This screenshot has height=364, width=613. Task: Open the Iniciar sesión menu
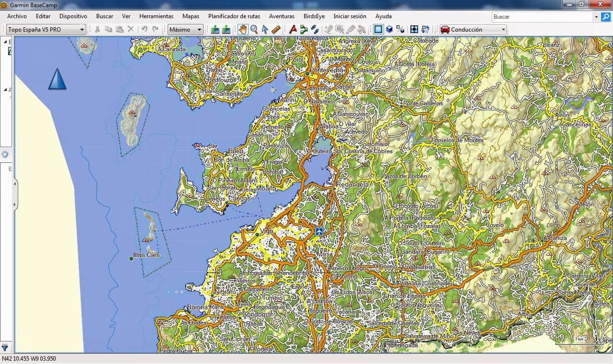[x=350, y=16]
